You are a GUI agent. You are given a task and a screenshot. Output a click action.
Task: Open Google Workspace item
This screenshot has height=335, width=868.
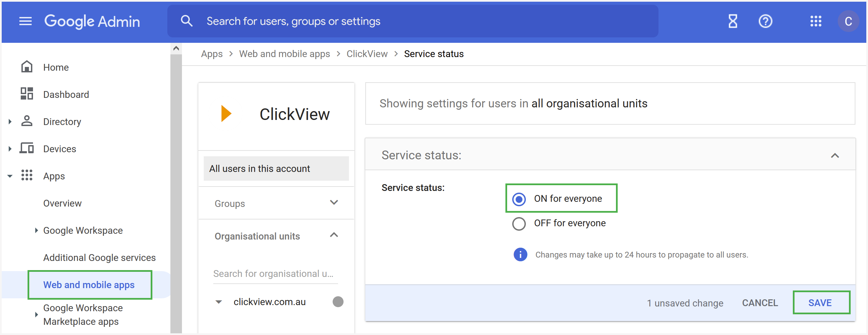83,230
